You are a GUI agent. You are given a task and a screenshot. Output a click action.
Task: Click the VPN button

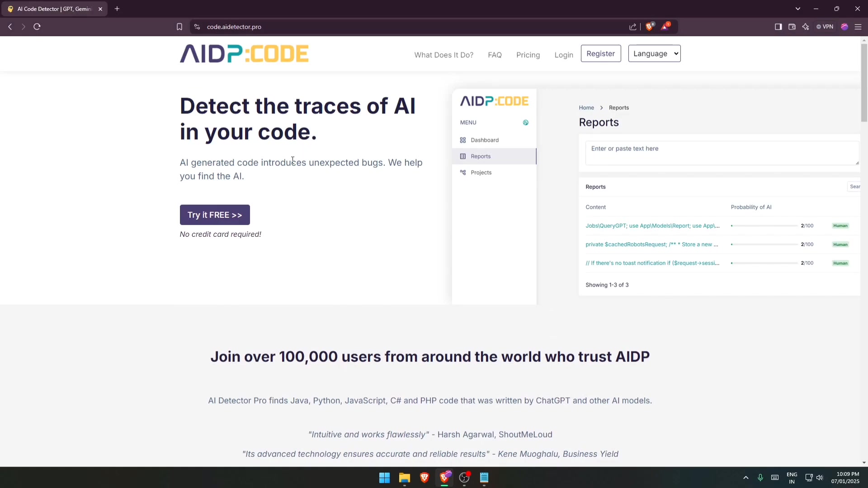pos(825,27)
